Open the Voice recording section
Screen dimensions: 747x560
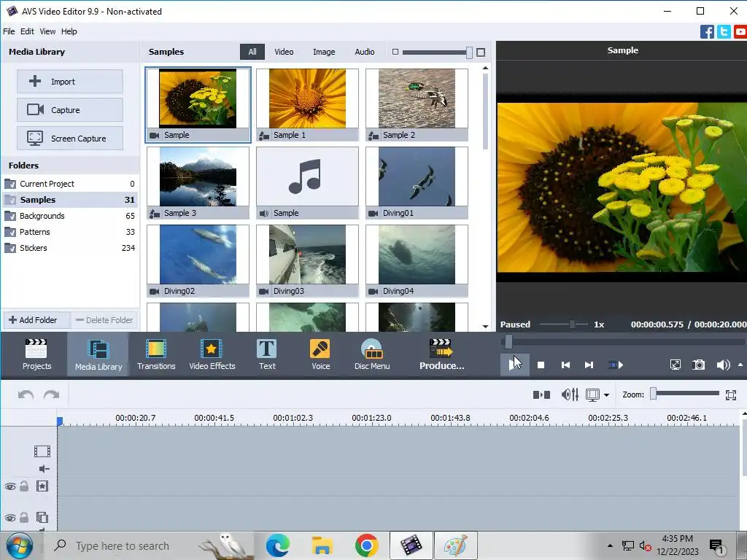pyautogui.click(x=320, y=354)
